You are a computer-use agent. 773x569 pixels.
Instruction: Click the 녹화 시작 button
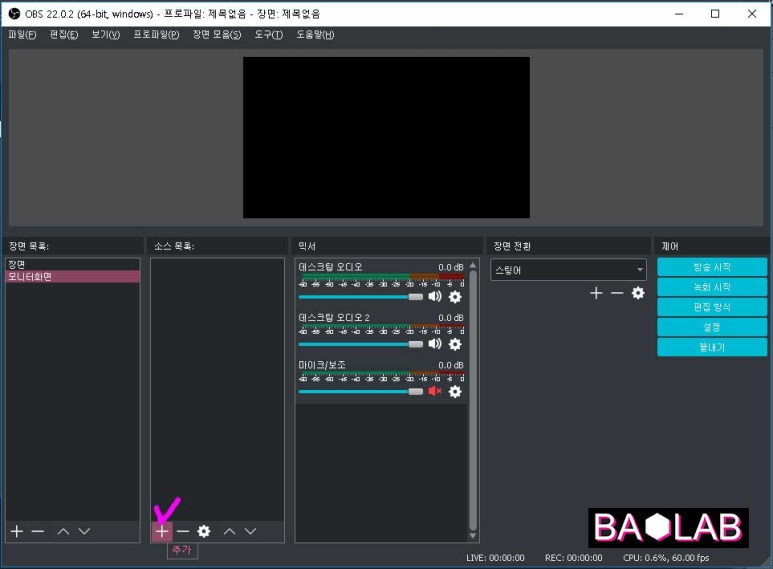click(712, 287)
